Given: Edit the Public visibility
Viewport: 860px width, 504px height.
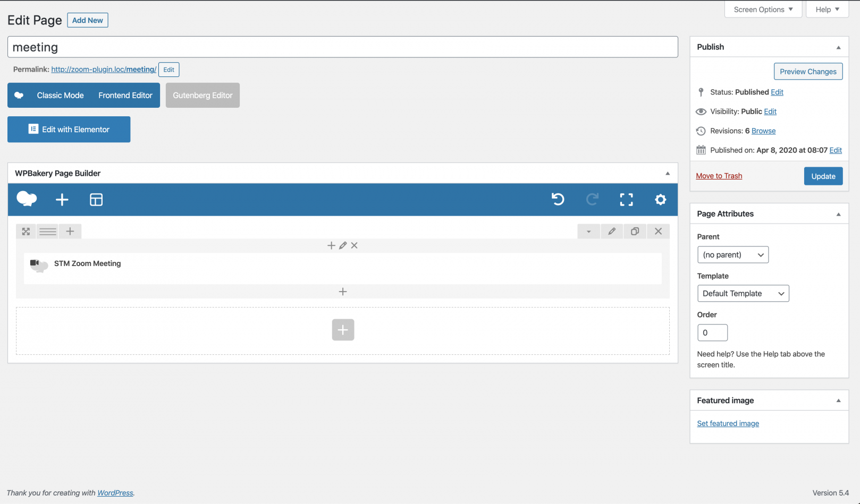Looking at the screenshot, I should tap(770, 112).
